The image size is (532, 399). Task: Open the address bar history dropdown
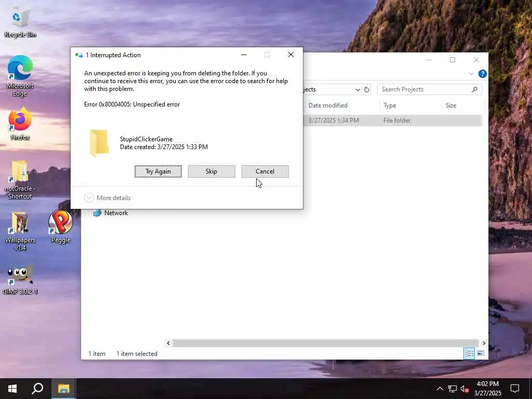(x=357, y=89)
